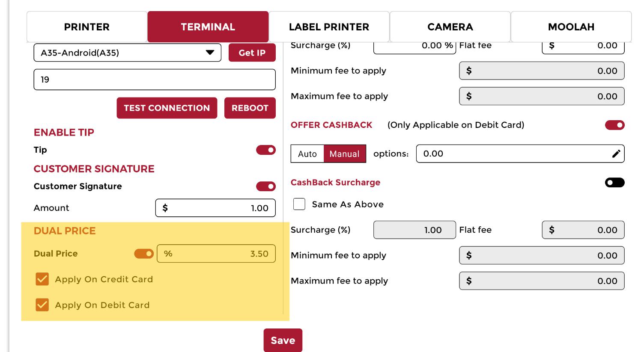Enable the CashBack Surcharge toggle
The width and height of the screenshot is (644, 352).
tap(614, 183)
